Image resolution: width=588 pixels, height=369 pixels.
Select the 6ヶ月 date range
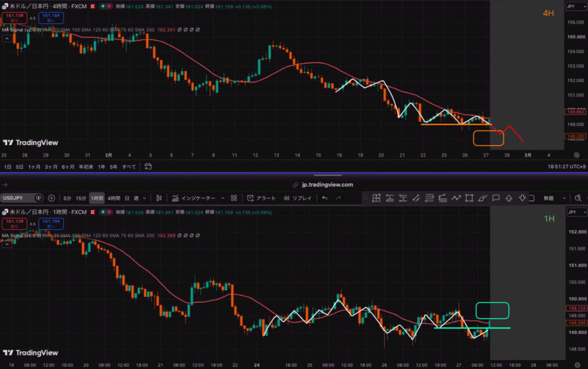click(68, 166)
